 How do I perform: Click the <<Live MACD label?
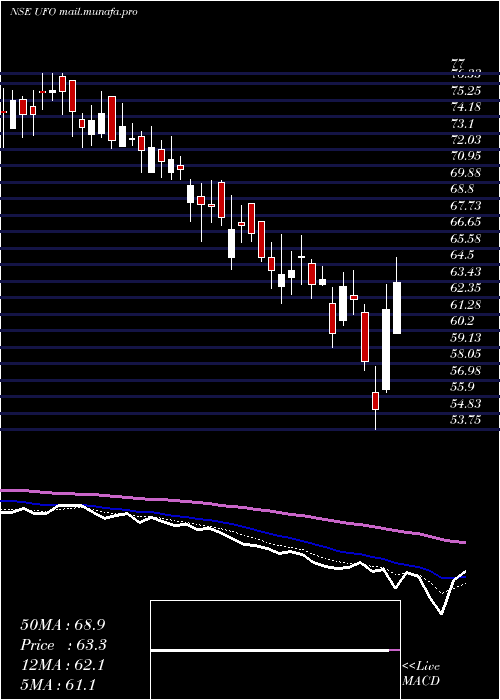pyautogui.click(x=421, y=673)
